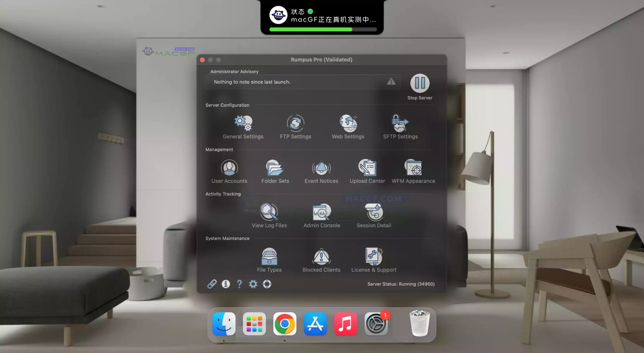Launch Google Chrome from the Dock
This screenshot has height=353, width=644.
[285, 324]
